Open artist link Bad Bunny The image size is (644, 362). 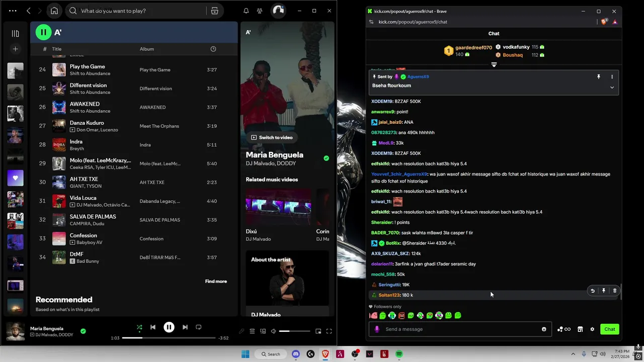(x=88, y=261)
